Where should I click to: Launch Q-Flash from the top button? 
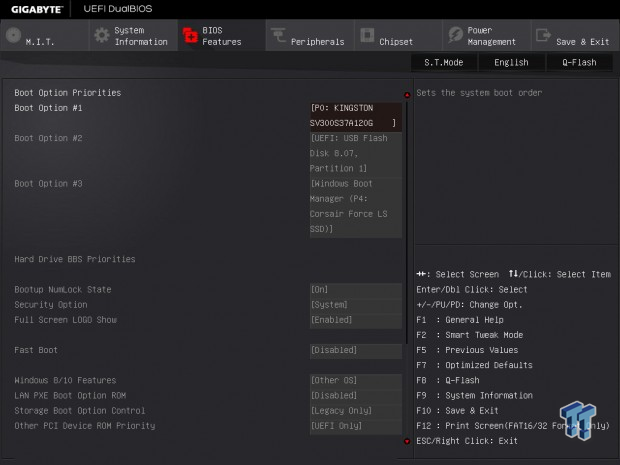click(x=579, y=62)
